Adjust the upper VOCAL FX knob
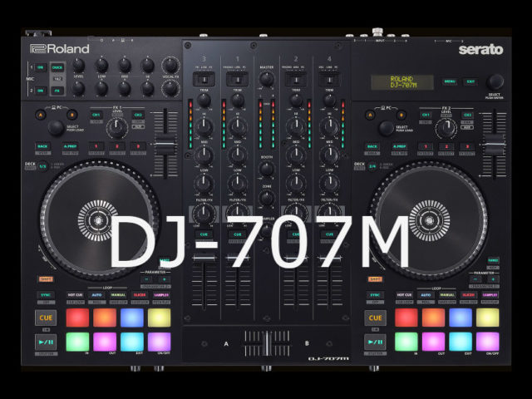This screenshot has width=532, height=399. click(170, 65)
